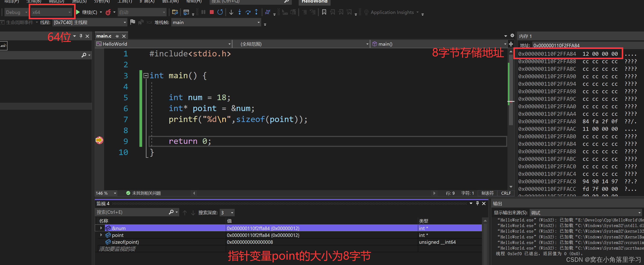Click the 继续(C) continue button
644x265 pixels.
[x=86, y=12]
